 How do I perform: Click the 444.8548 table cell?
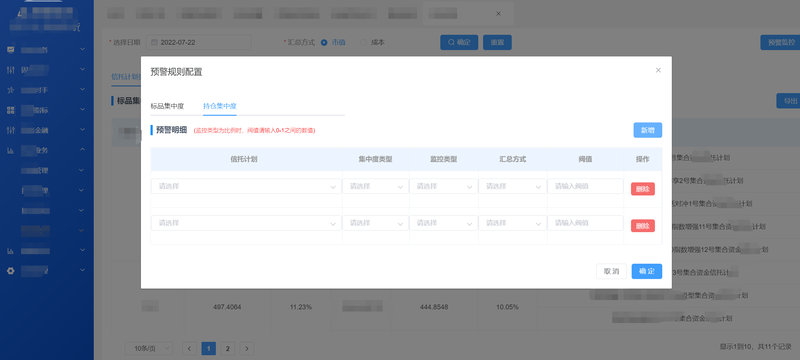[x=434, y=307]
